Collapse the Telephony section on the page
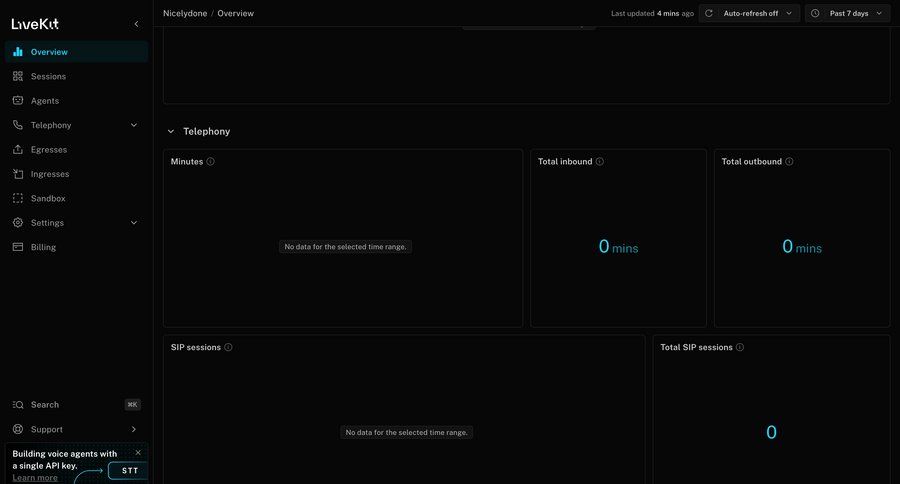This screenshot has width=900, height=484. 170,131
